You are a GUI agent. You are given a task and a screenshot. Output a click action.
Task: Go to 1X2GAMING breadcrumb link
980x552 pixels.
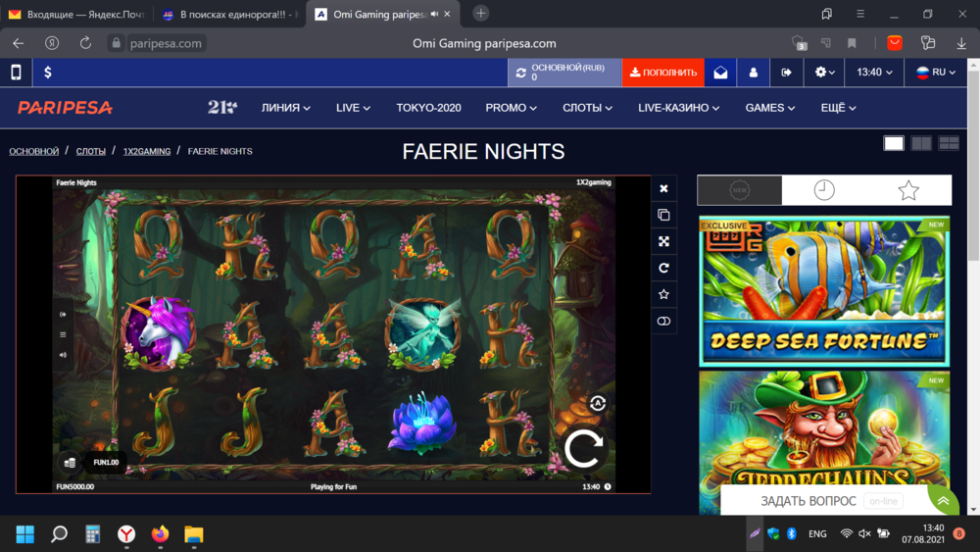147,151
